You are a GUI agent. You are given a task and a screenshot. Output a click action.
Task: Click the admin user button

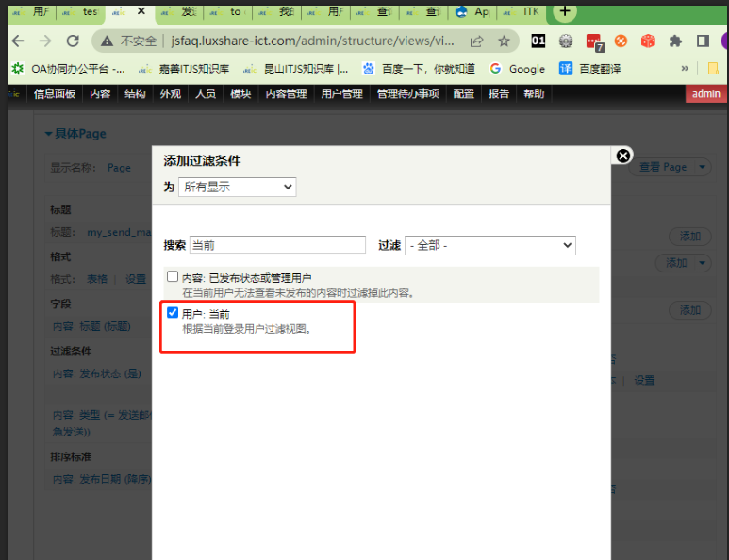click(705, 94)
